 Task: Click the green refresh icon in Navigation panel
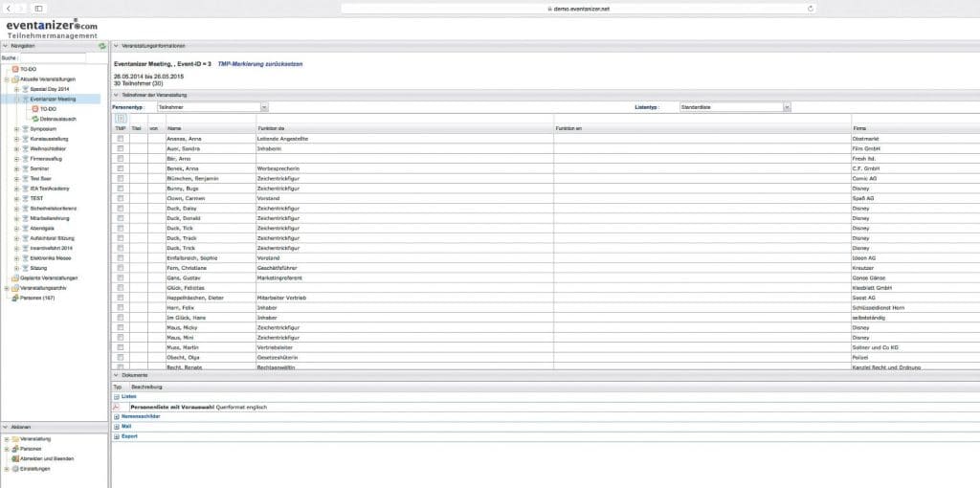tap(102, 46)
